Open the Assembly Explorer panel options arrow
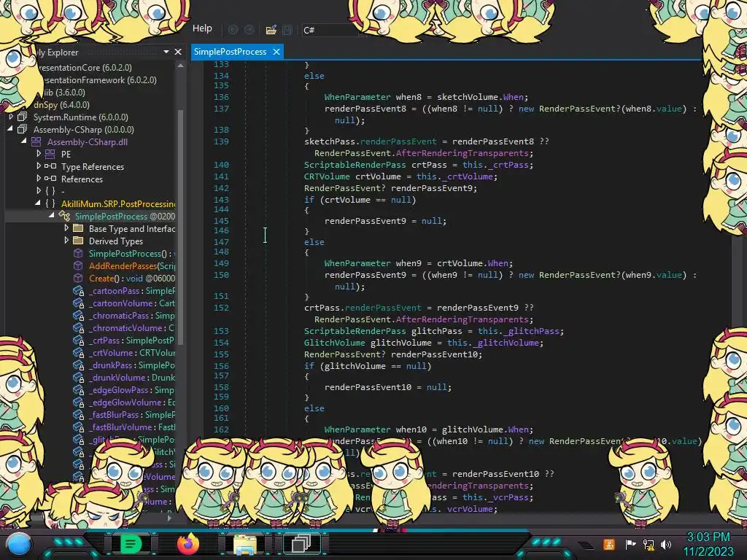Screen dimensions: 747x560 point(166,52)
